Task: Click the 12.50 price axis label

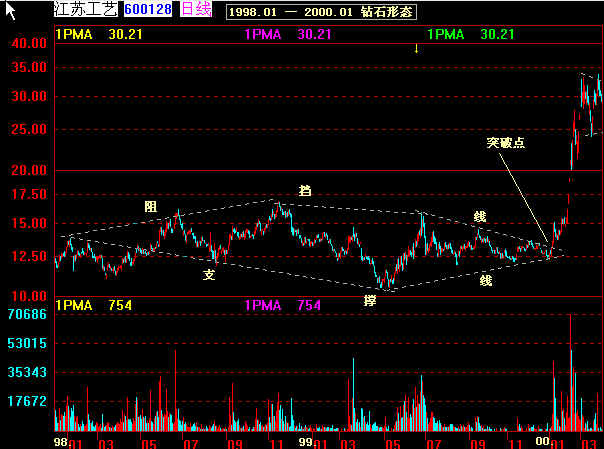Action: tap(29, 256)
